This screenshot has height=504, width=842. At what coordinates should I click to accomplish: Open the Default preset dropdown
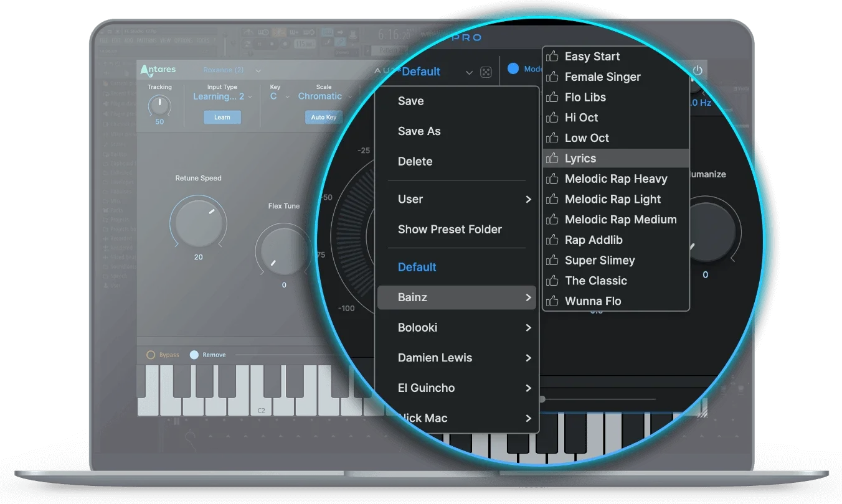(x=469, y=73)
